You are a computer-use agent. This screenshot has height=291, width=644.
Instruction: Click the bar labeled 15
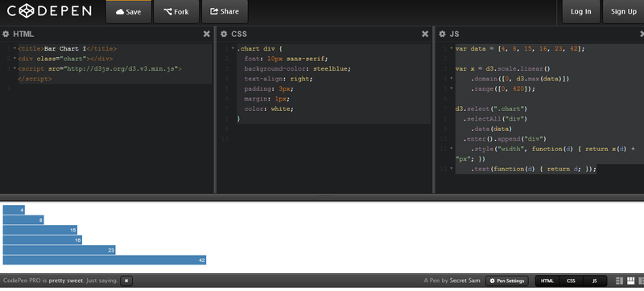coord(39,230)
